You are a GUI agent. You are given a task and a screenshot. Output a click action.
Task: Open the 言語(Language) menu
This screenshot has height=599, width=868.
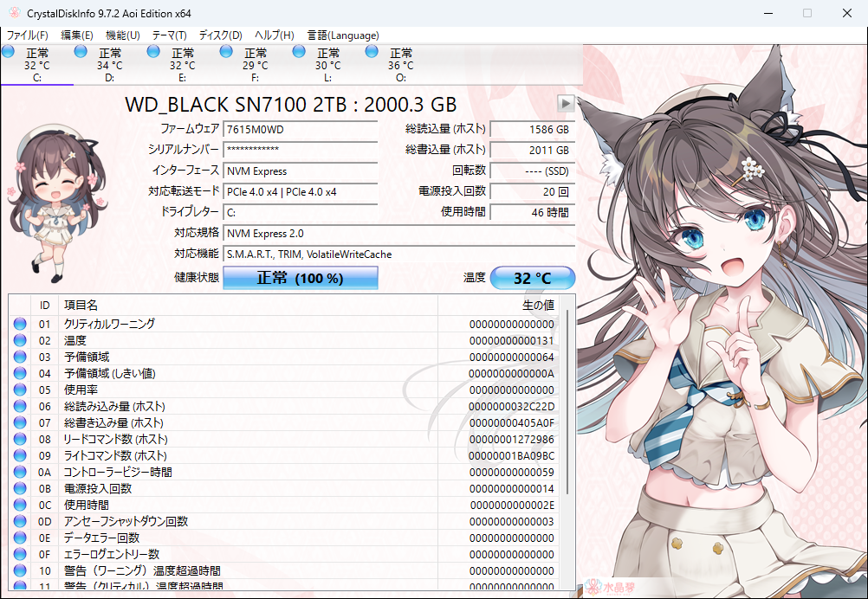coord(342,35)
